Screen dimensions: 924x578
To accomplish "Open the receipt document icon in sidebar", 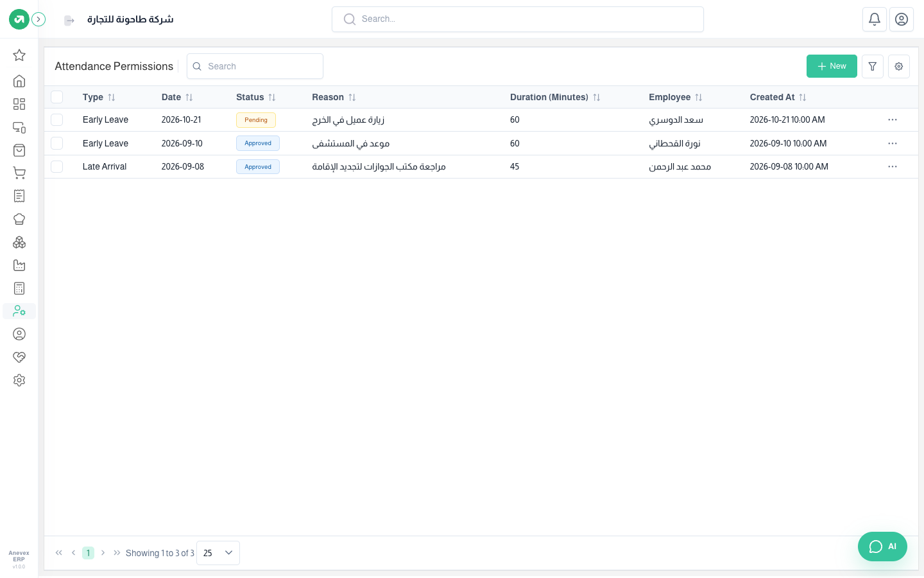I will (x=19, y=196).
